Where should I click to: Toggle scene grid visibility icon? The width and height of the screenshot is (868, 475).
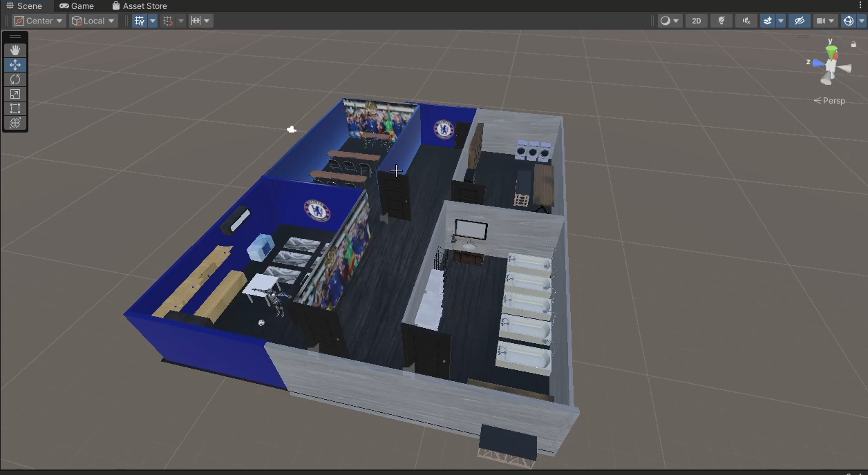click(x=140, y=21)
